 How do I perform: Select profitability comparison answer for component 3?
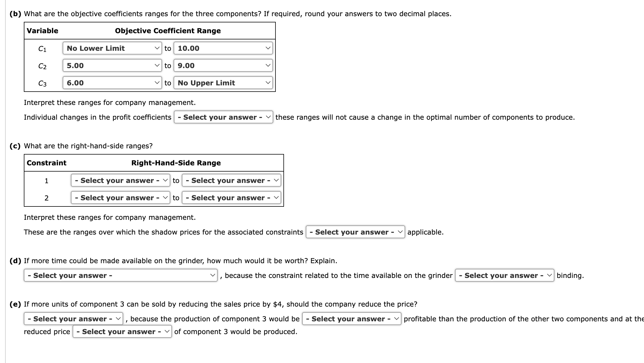tap(351, 319)
